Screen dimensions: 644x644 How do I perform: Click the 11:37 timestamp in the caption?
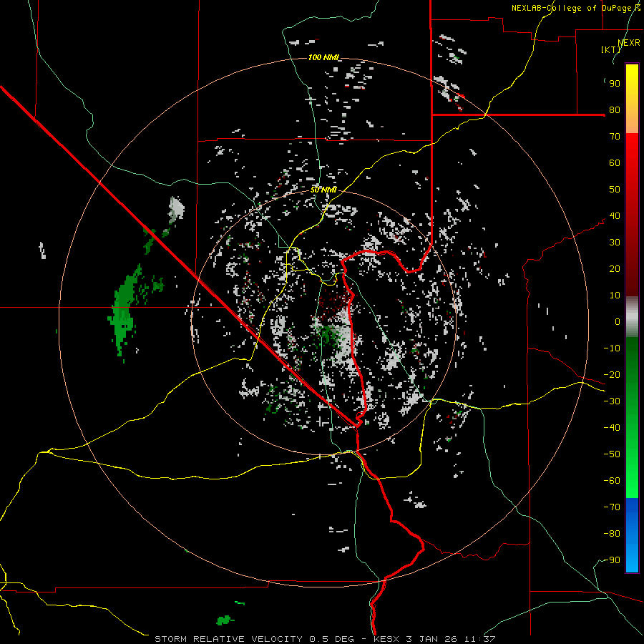point(479,639)
